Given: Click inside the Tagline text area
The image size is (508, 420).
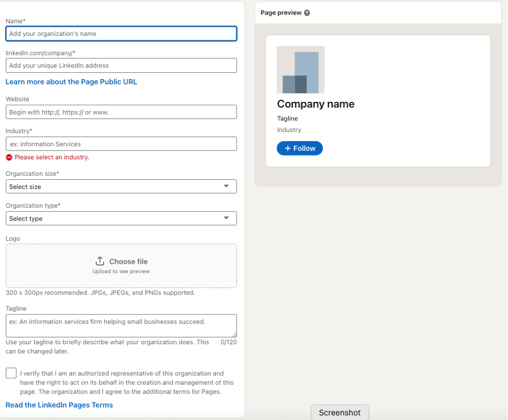Looking at the screenshot, I should (x=121, y=325).
